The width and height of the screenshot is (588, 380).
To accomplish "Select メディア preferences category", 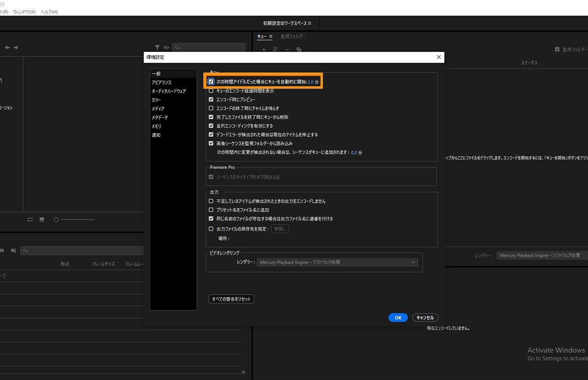I will pos(173,109).
